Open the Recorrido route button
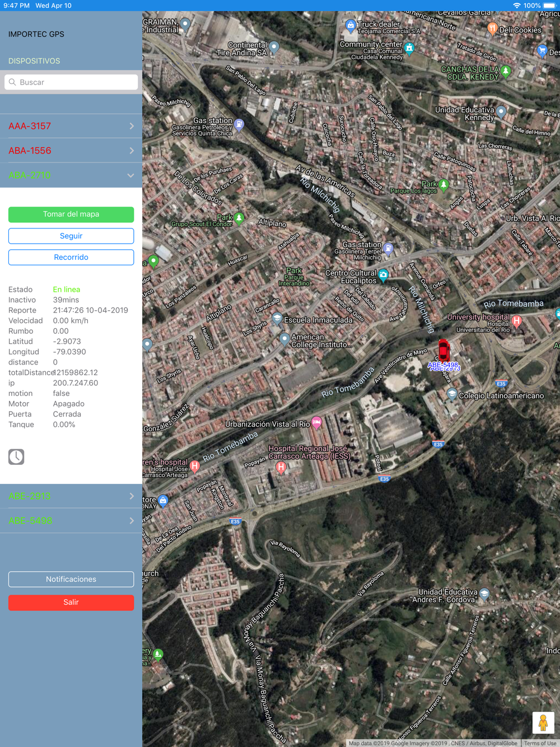The image size is (560, 747). (71, 257)
